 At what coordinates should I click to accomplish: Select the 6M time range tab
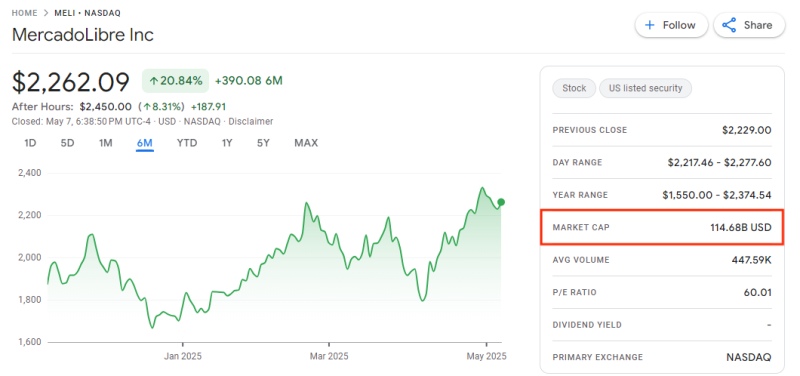(145, 143)
